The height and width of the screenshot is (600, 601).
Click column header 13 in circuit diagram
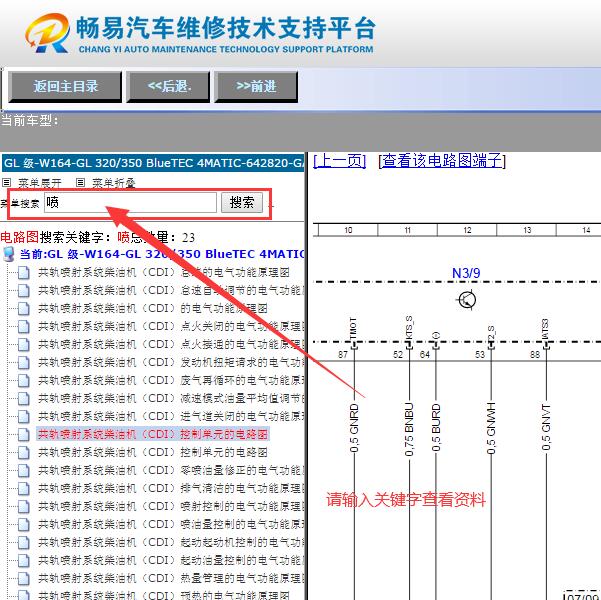pyautogui.click(x=527, y=230)
